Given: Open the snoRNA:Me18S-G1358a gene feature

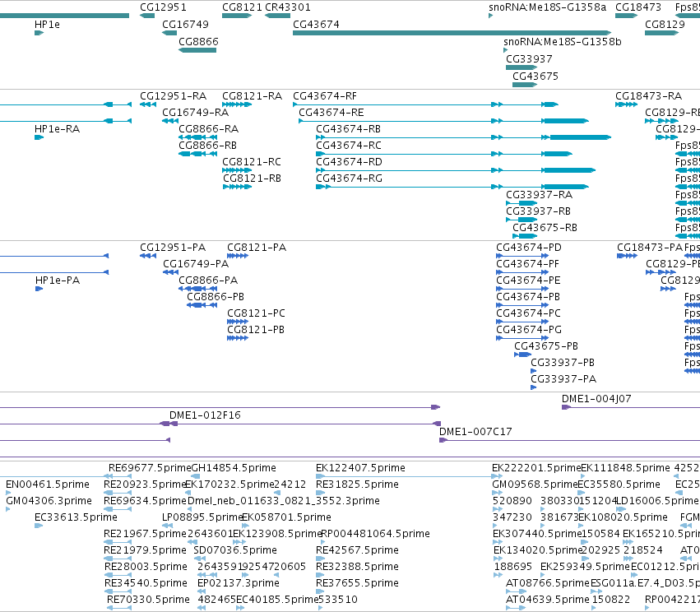Looking at the screenshot, I should pos(490,16).
